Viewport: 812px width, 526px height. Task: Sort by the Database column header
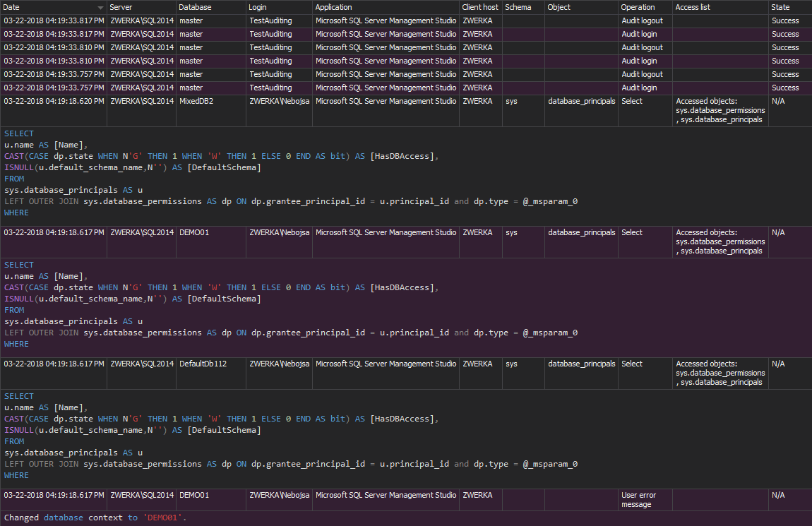(x=211, y=7)
